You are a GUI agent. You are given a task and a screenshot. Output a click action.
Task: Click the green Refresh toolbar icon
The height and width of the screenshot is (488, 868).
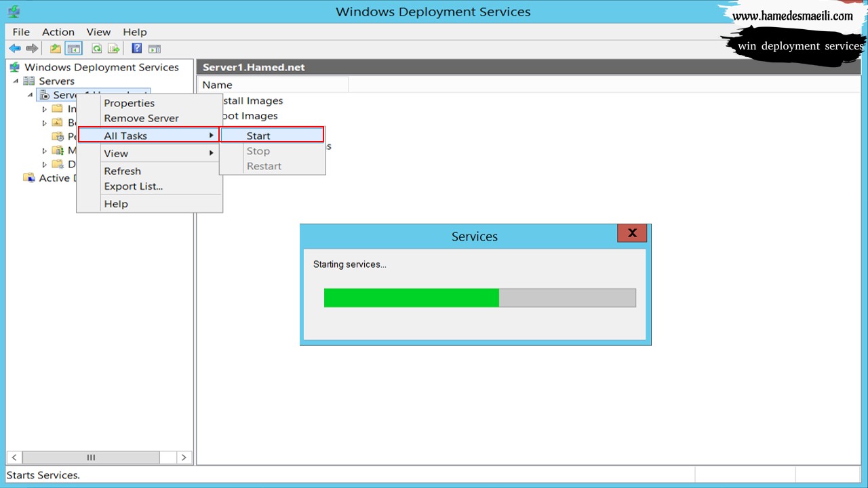pos(97,49)
